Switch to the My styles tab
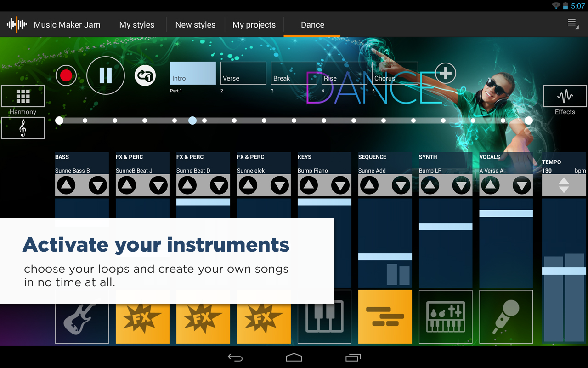 (137, 25)
